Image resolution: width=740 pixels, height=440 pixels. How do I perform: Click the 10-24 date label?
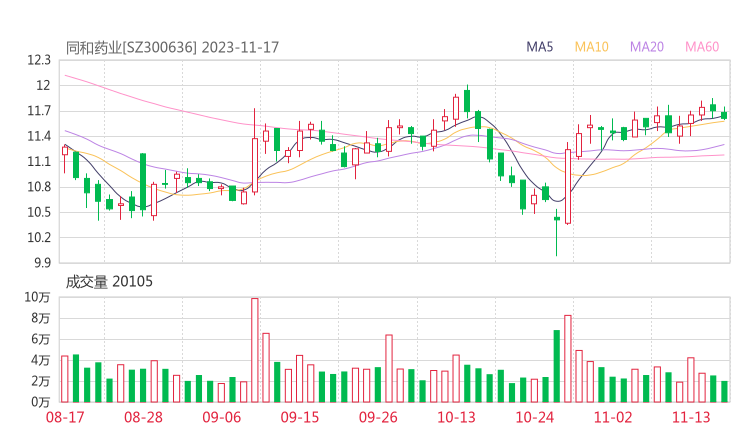pyautogui.click(x=534, y=417)
